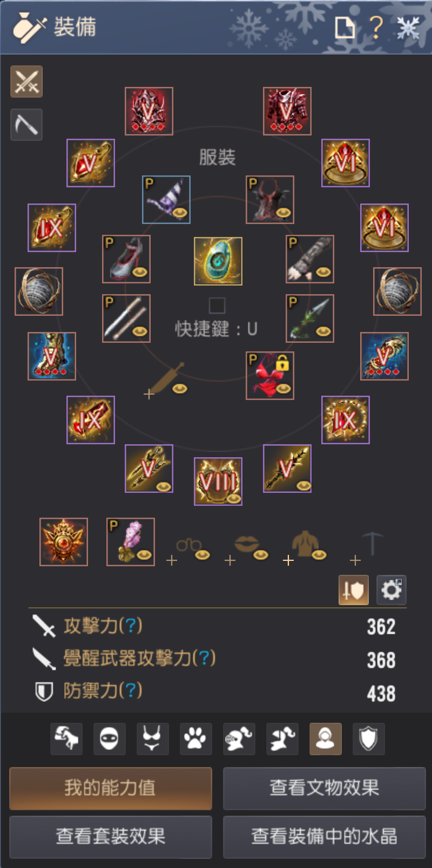Click the 我的能力值 button
Screen dimensions: 432x868
pos(111,788)
